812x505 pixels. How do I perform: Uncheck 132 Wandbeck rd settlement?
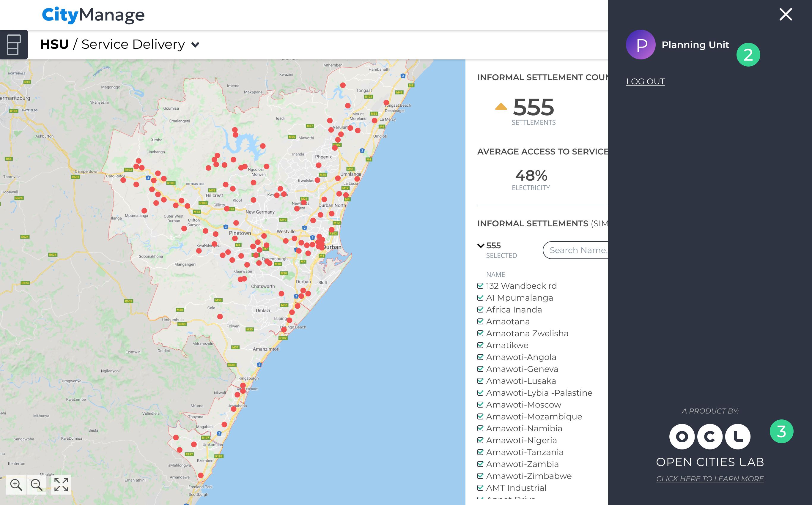tap(480, 286)
